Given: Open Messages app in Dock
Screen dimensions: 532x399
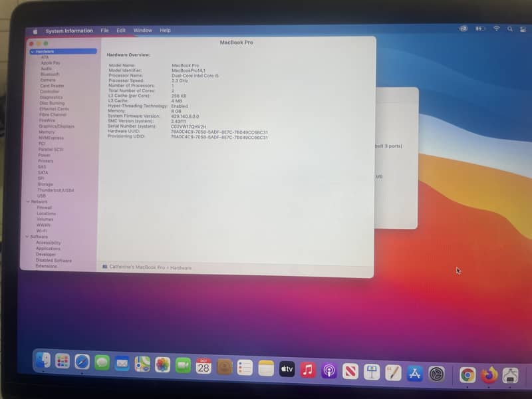Looking at the screenshot, I should [x=102, y=363].
